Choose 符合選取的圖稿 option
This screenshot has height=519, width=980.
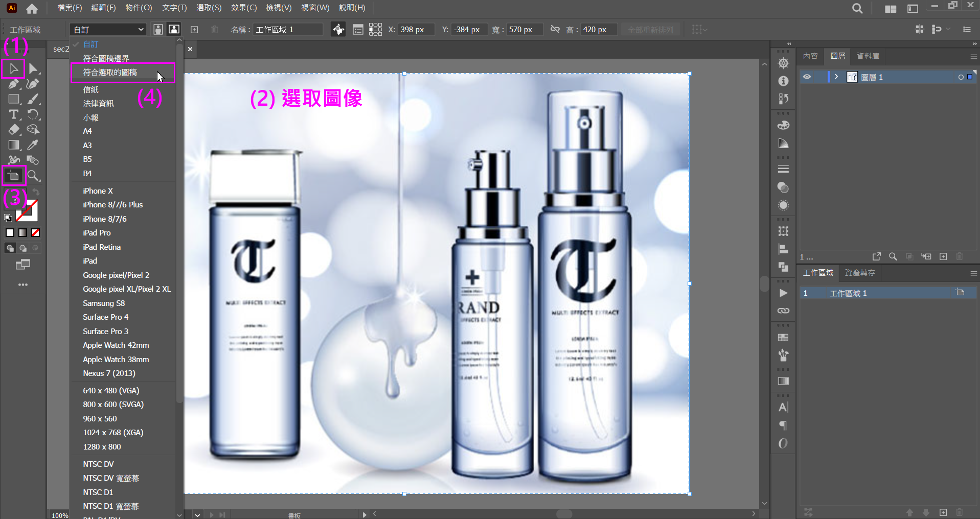tap(110, 73)
